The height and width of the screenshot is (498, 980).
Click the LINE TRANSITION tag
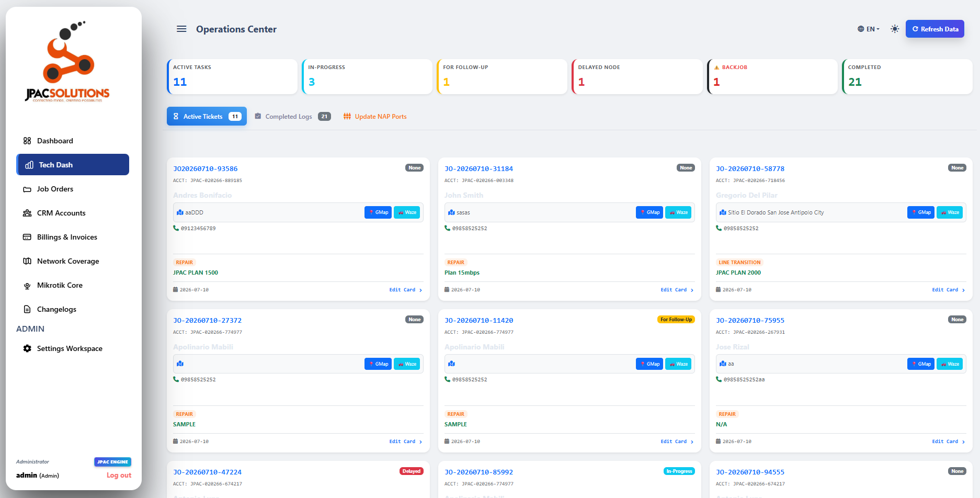[739, 263]
